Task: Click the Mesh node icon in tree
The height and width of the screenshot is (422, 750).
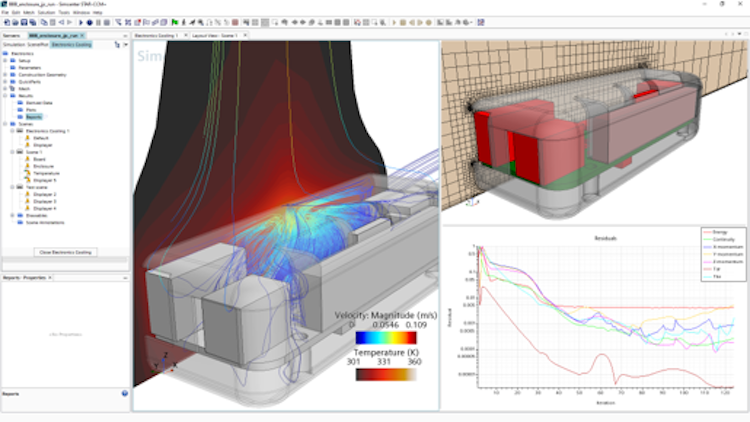Action: click(13, 89)
